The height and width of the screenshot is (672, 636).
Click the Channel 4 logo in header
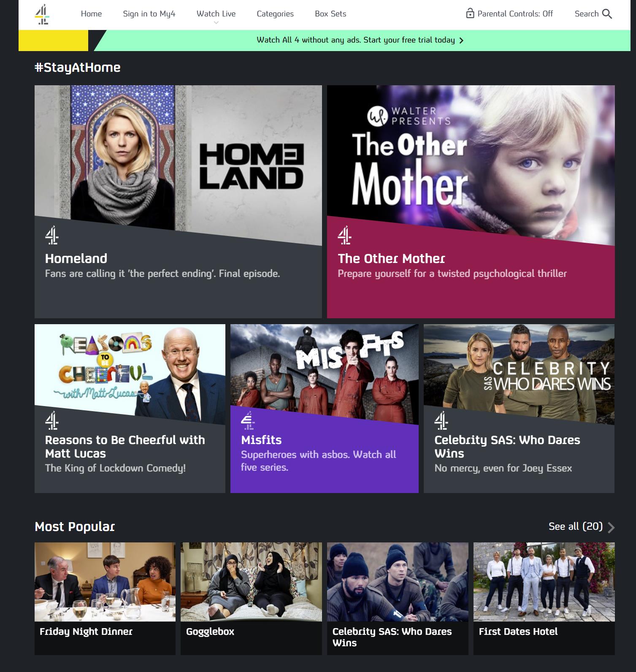[42, 14]
